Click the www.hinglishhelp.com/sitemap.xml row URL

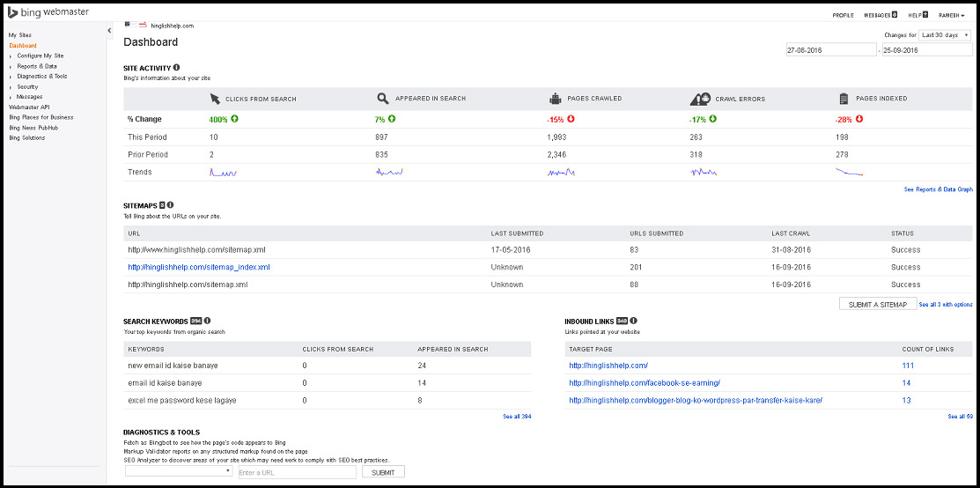coord(196,249)
